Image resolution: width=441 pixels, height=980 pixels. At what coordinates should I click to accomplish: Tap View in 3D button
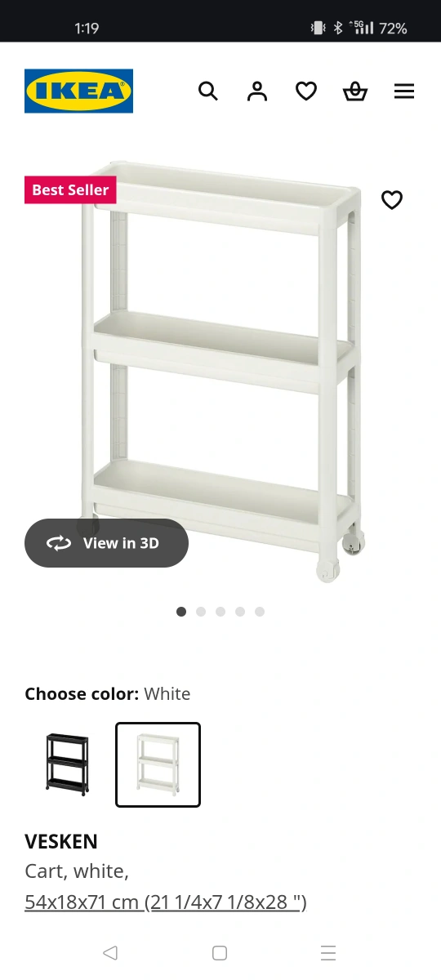tap(106, 543)
